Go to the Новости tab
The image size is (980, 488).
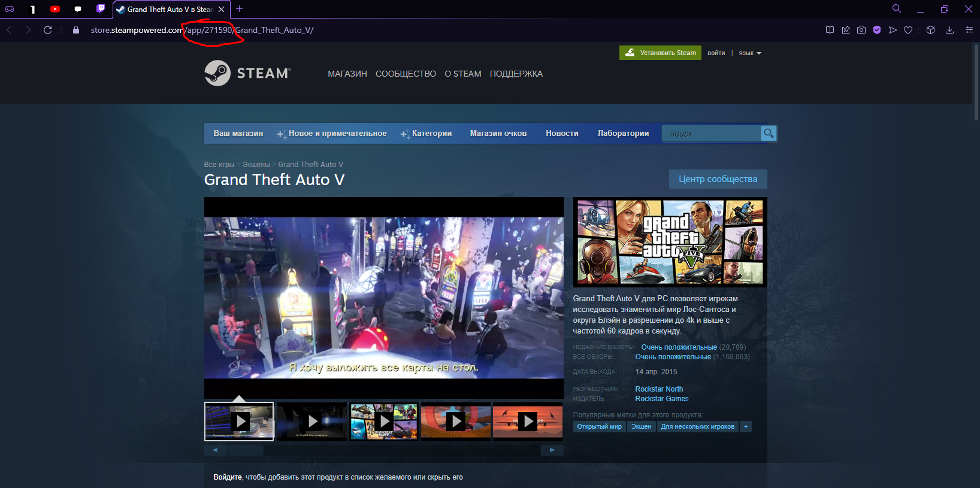[562, 134]
